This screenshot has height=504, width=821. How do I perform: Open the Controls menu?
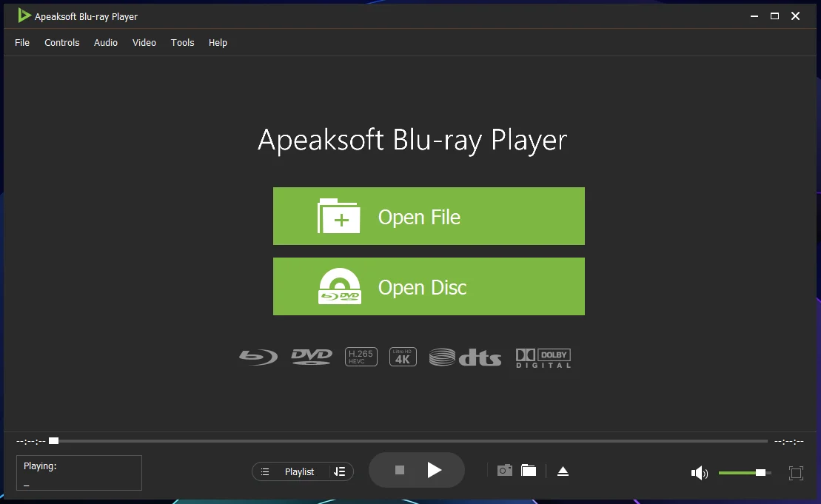coord(61,42)
